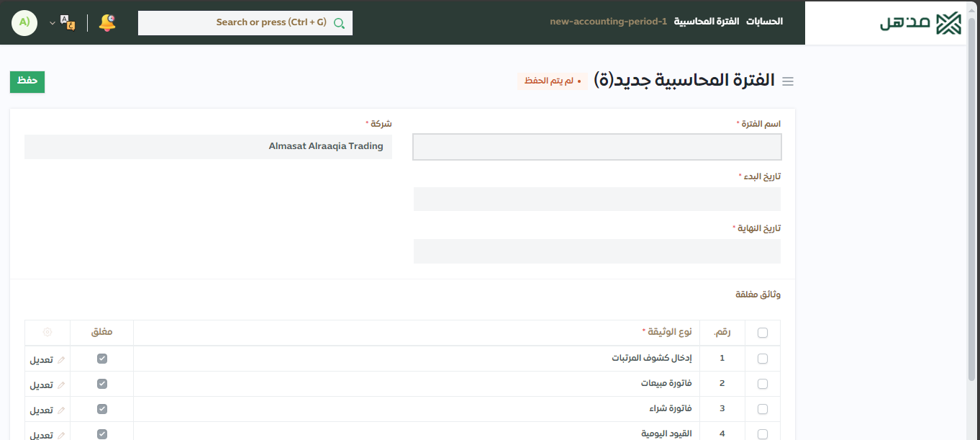Click the language translation icon
This screenshot has height=440, width=980.
[x=68, y=23]
